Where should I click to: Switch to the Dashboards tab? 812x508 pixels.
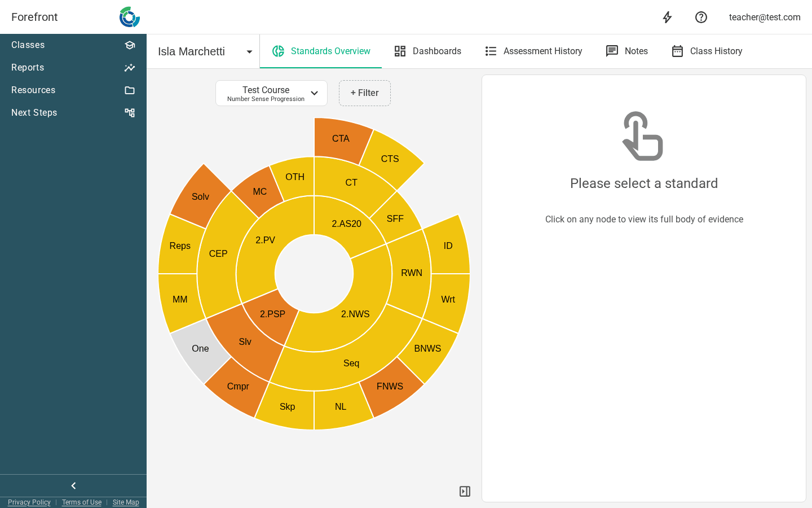(427, 51)
